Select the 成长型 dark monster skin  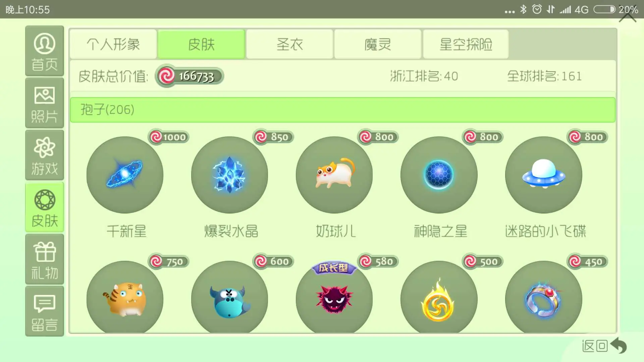click(334, 297)
